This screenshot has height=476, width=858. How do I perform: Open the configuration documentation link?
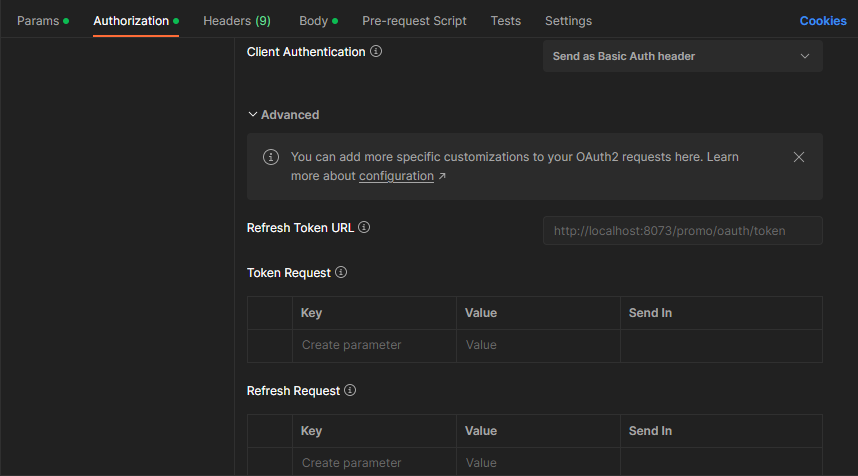[396, 176]
